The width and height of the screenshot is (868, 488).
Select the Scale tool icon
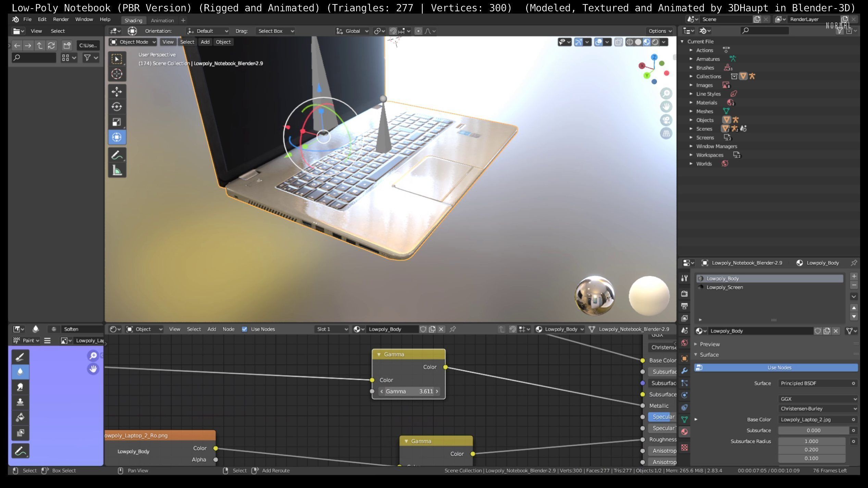click(117, 122)
